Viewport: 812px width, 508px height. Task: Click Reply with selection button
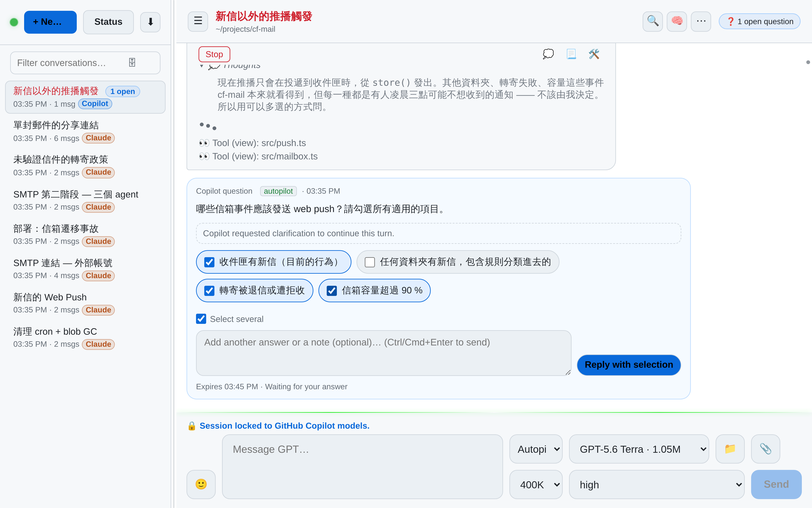[x=628, y=364]
